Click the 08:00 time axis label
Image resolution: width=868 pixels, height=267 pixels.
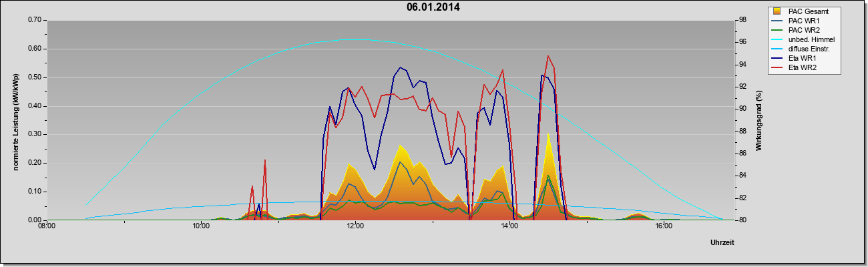[47, 226]
